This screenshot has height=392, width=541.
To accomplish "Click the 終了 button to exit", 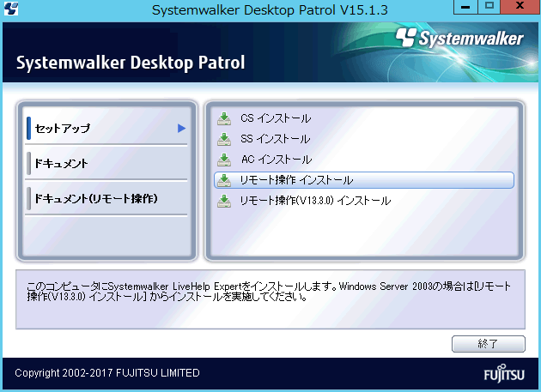I will pos(489,344).
